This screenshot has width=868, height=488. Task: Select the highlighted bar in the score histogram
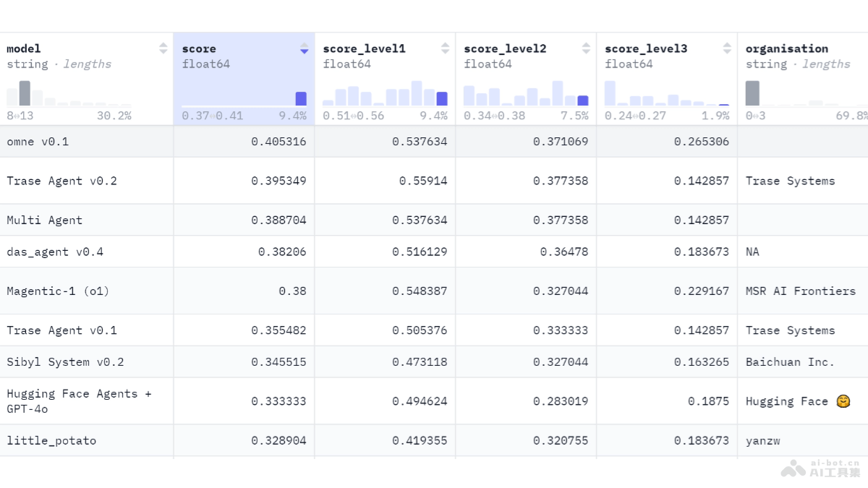tap(301, 99)
